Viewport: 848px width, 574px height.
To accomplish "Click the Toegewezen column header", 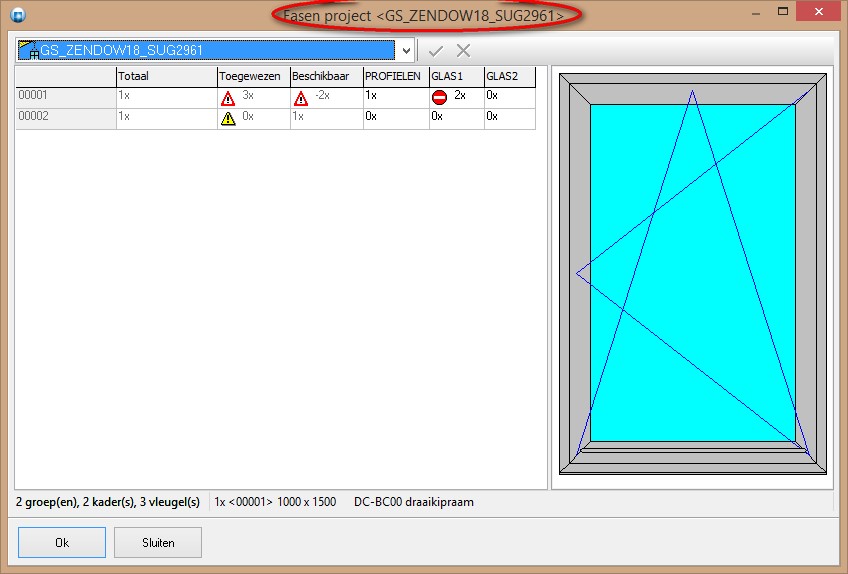I will 254,76.
